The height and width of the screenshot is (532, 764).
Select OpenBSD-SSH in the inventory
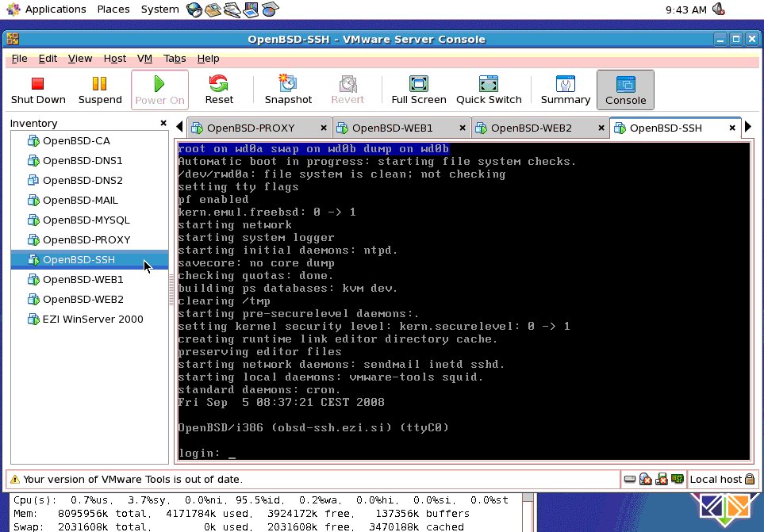coord(90,259)
